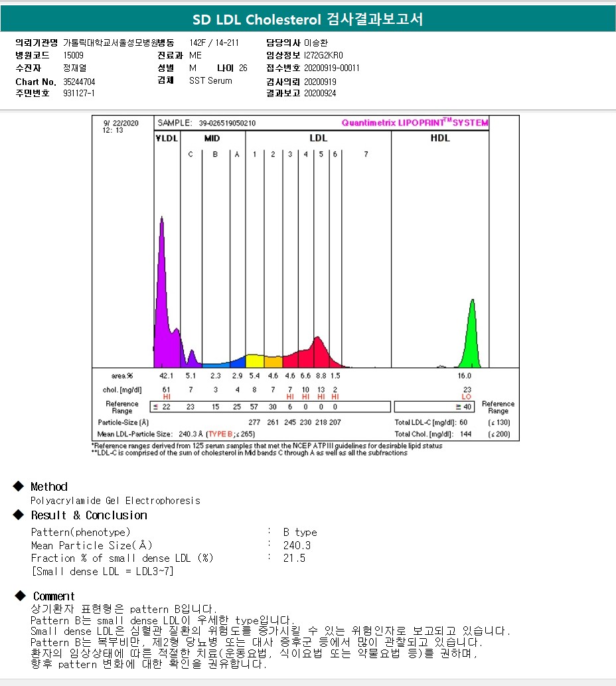This screenshot has width=616, height=686.
Task: Select the particle size value '277'
Action: click(254, 422)
